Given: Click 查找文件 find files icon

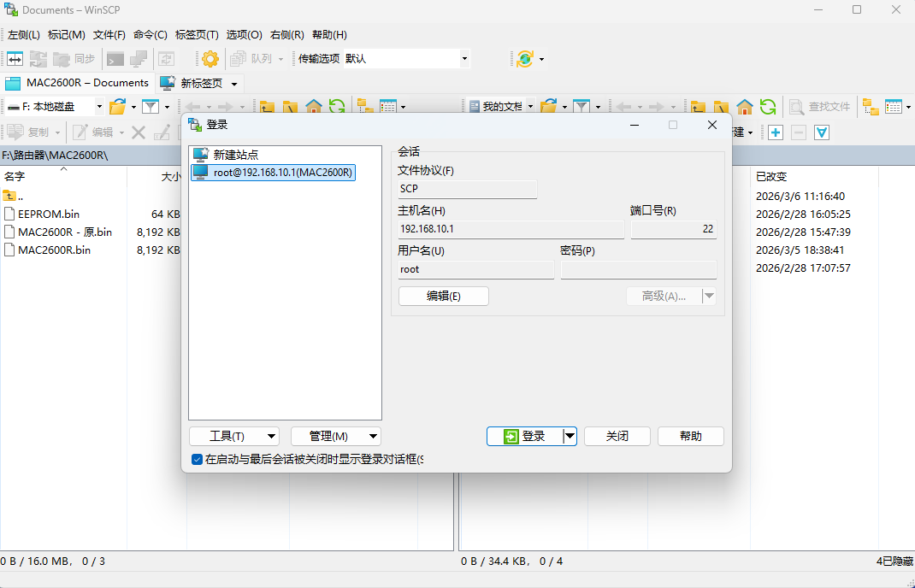Looking at the screenshot, I should (820, 106).
